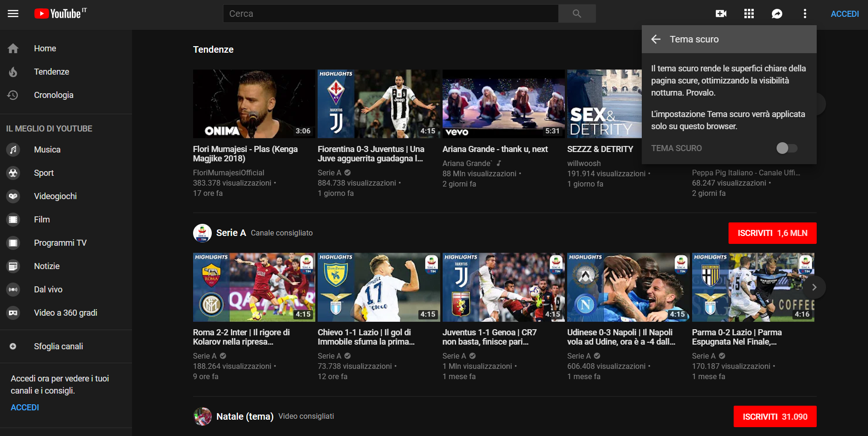The width and height of the screenshot is (868, 436).
Task: Open the messages bubble icon
Action: (777, 14)
